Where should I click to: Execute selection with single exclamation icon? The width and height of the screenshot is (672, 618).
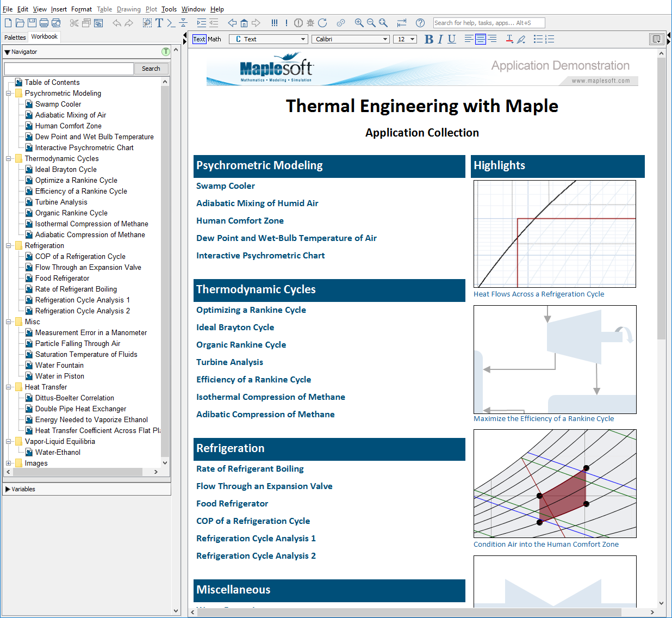286,23
